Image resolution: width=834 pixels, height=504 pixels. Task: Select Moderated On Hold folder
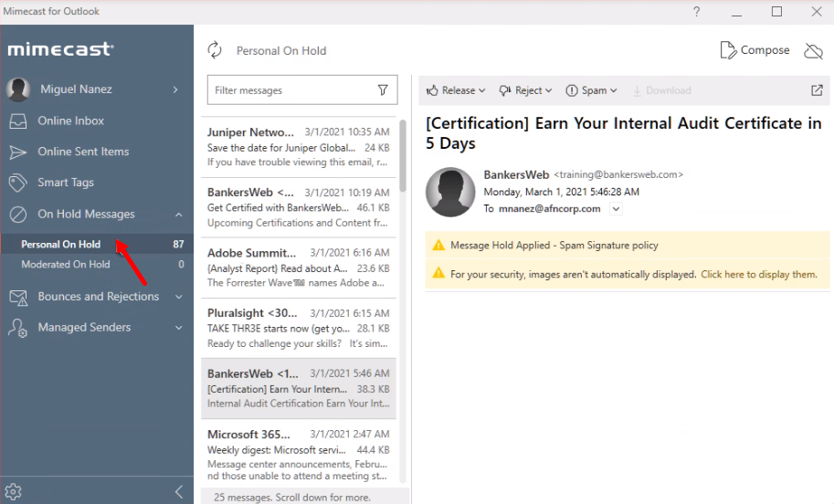[x=97, y=264]
